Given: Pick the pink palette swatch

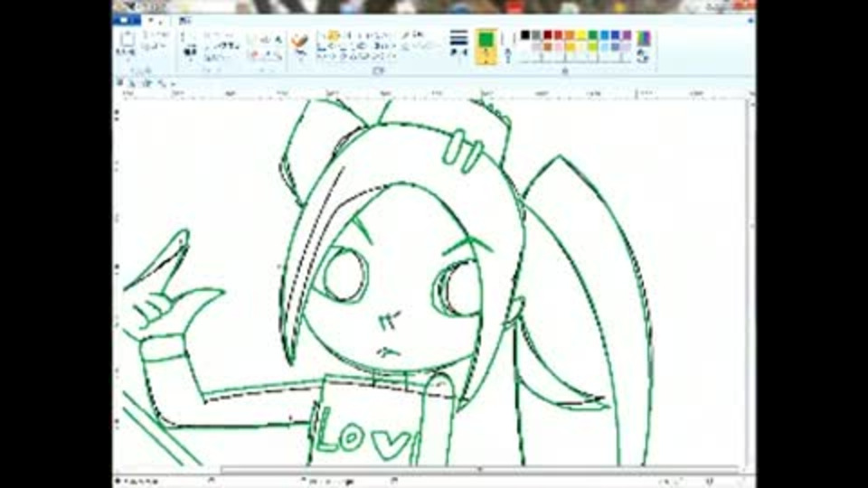Looking at the screenshot, I should (x=559, y=47).
